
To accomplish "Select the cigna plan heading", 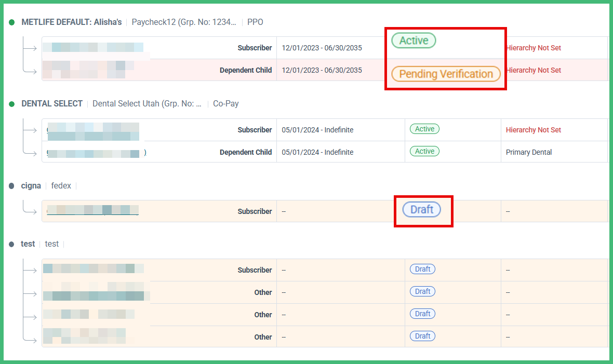I will pyautogui.click(x=31, y=186).
